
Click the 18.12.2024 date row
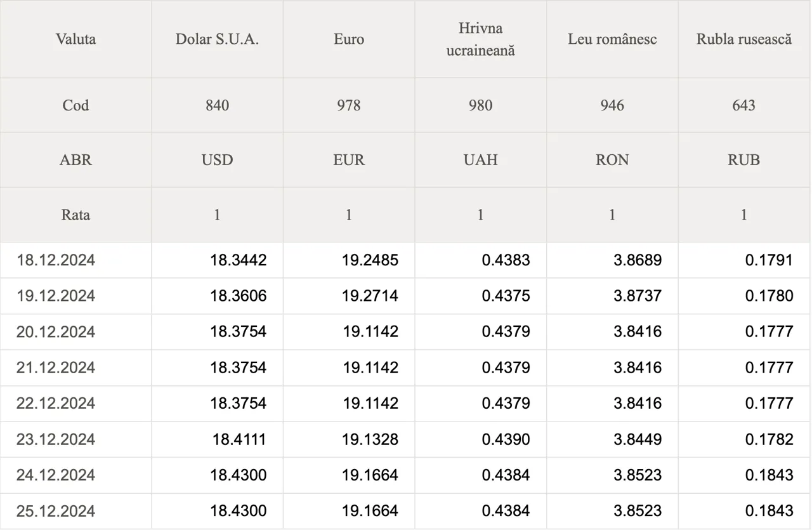pyautogui.click(x=405, y=260)
